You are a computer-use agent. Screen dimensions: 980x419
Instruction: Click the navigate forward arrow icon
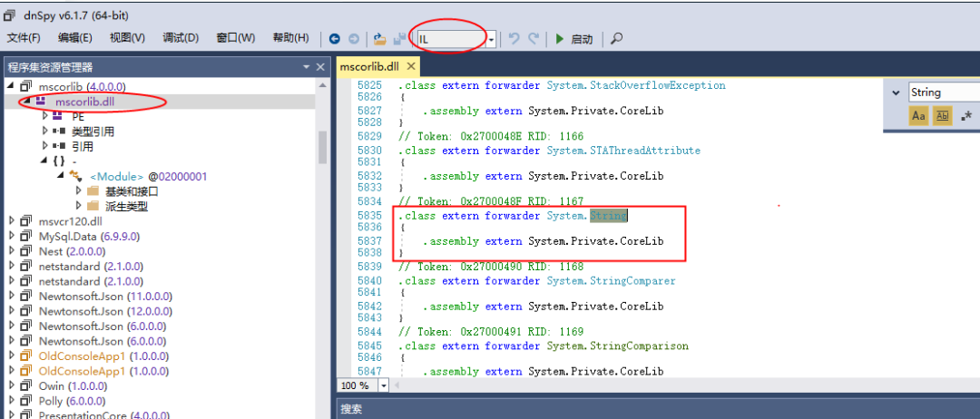pyautogui.click(x=354, y=39)
